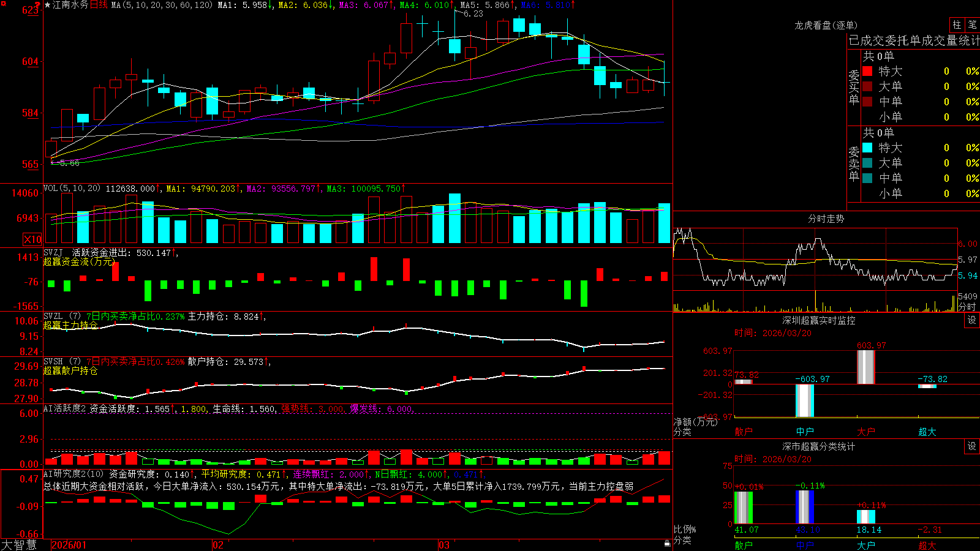Click the 6.00 intraday price axis label
Viewport: 980px width, 551px height.
968,244
